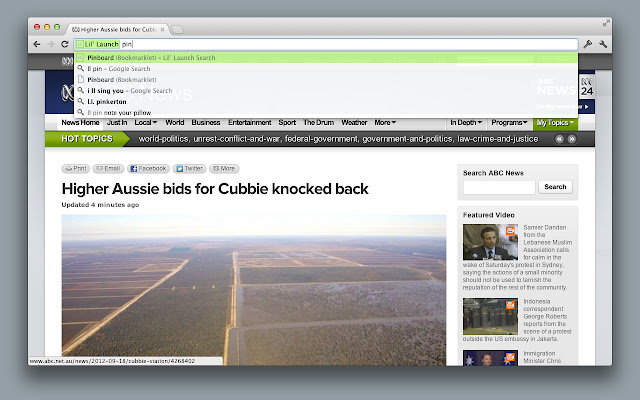
Task: Click the hot topics ticker text
Action: pos(338,139)
